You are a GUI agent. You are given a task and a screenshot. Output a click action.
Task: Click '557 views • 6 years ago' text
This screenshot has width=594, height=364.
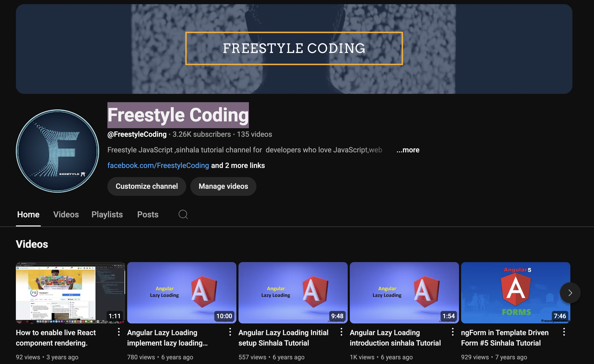272,357
